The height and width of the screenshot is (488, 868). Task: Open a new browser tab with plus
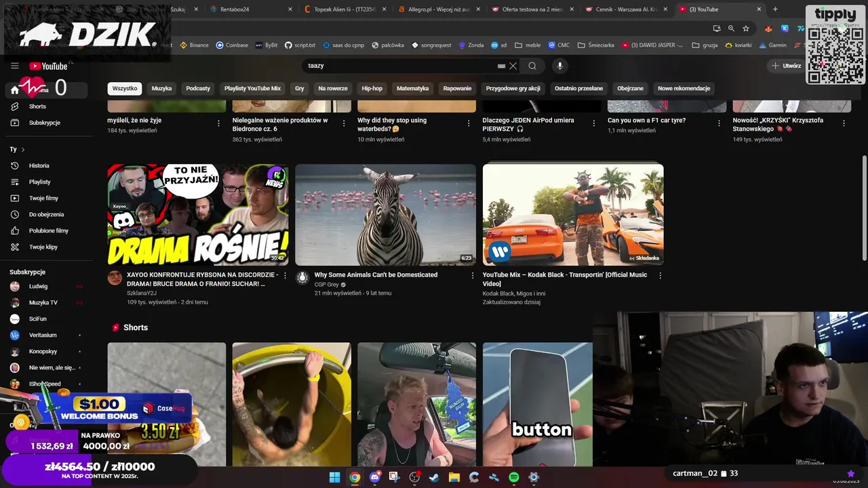(x=775, y=9)
